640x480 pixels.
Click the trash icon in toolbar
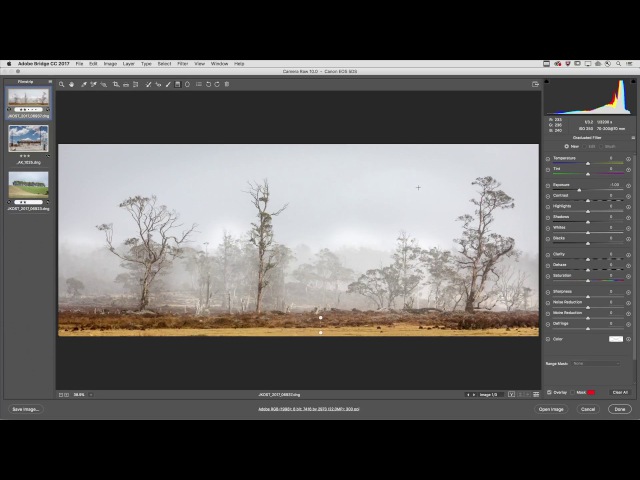coord(227,84)
